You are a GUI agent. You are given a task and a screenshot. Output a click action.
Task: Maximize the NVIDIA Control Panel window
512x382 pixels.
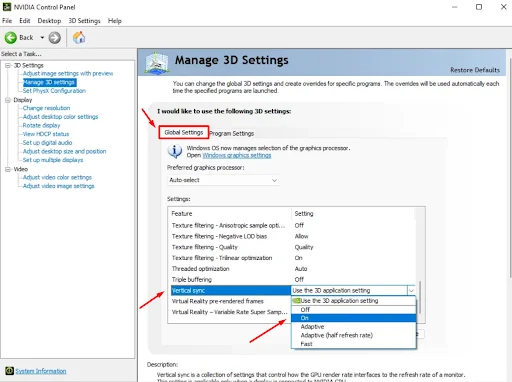click(x=479, y=7)
